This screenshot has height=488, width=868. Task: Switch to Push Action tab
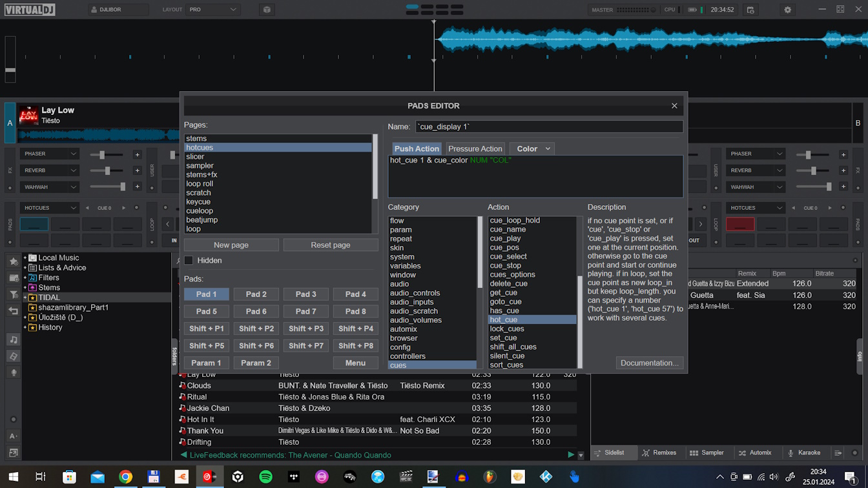pyautogui.click(x=417, y=148)
